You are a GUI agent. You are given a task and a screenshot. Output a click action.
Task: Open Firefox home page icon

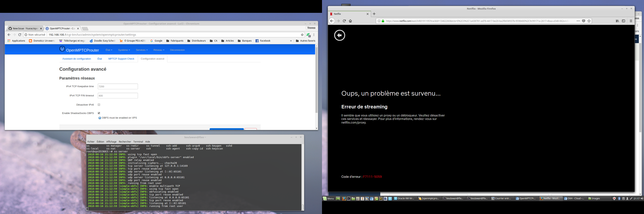(351, 21)
